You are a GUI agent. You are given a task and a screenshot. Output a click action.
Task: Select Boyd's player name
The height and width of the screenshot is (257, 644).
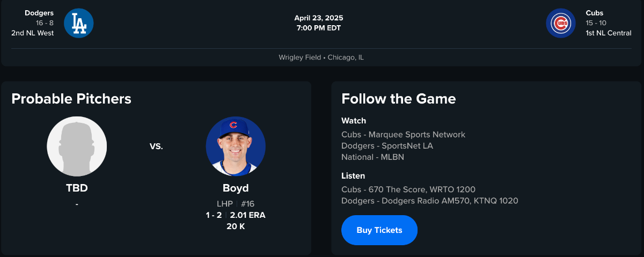coord(236,188)
